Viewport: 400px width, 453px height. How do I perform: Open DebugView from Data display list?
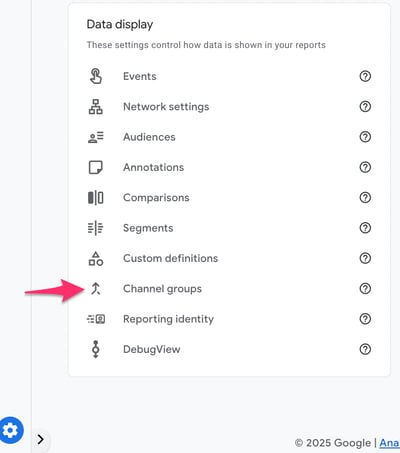[x=152, y=349]
